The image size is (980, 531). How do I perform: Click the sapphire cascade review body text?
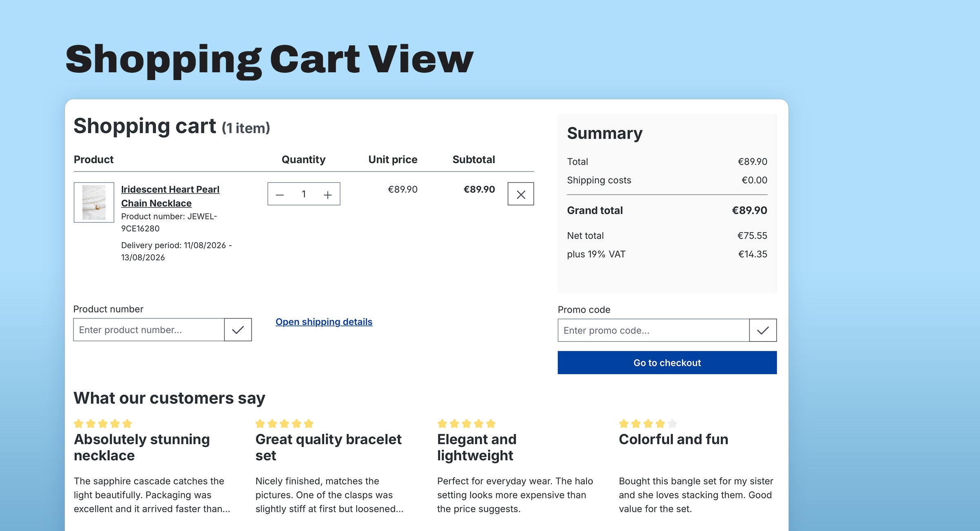tap(152, 495)
